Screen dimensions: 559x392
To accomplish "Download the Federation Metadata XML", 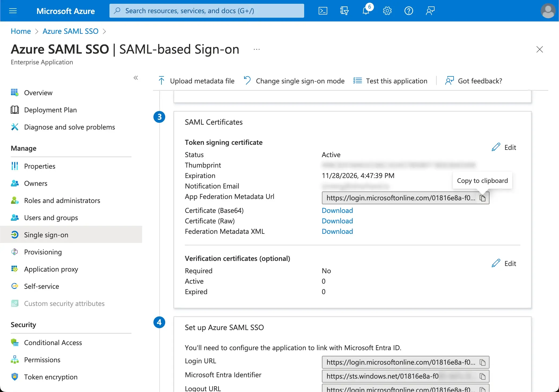I will pos(337,231).
